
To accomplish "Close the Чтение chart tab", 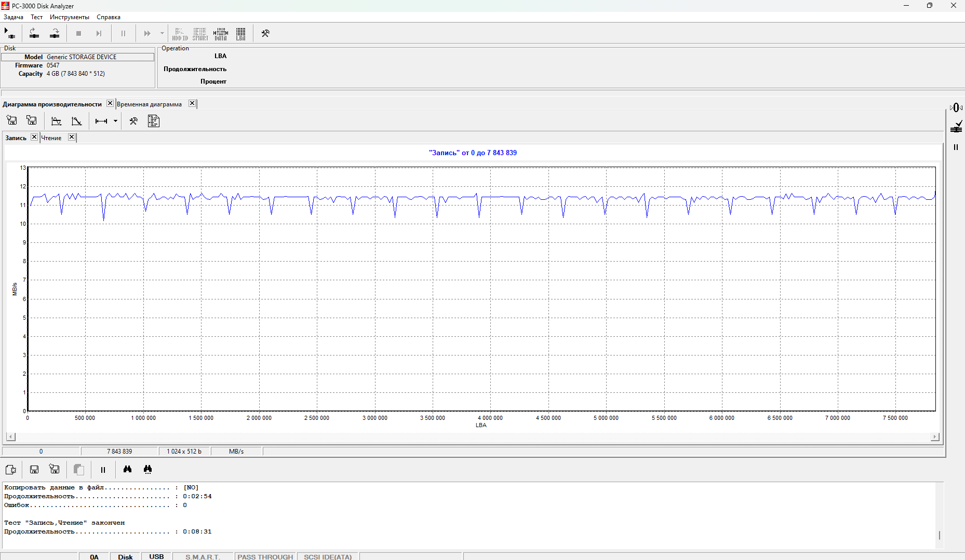I will pyautogui.click(x=72, y=137).
